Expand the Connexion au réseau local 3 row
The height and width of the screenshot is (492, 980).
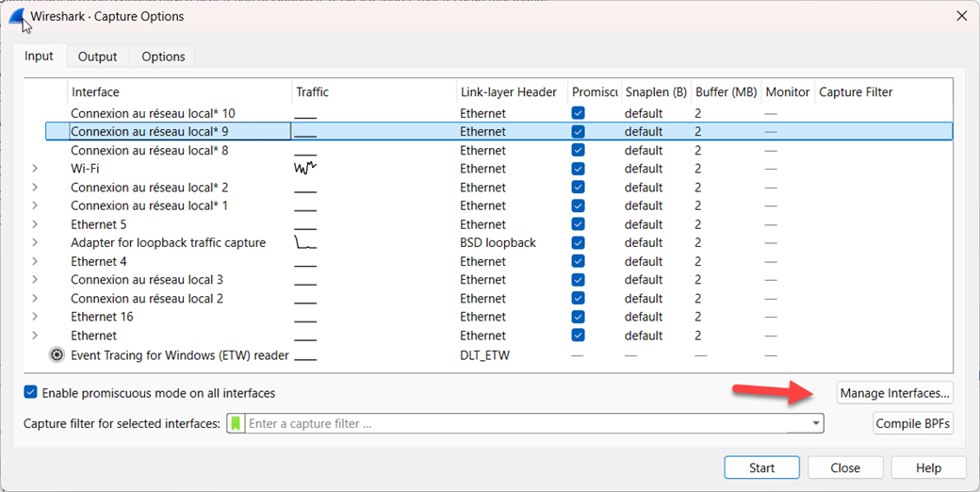[x=35, y=279]
